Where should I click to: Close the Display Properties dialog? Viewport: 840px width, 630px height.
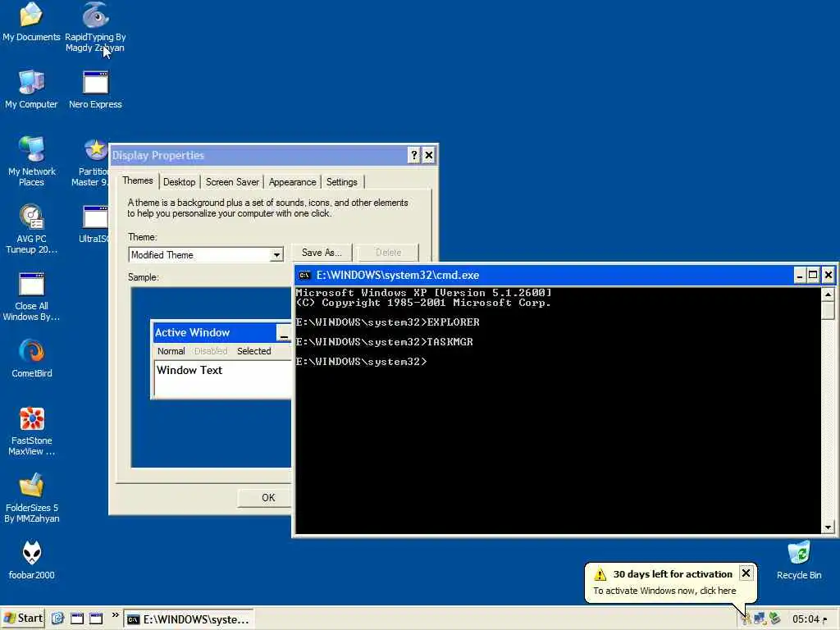pyautogui.click(x=428, y=155)
